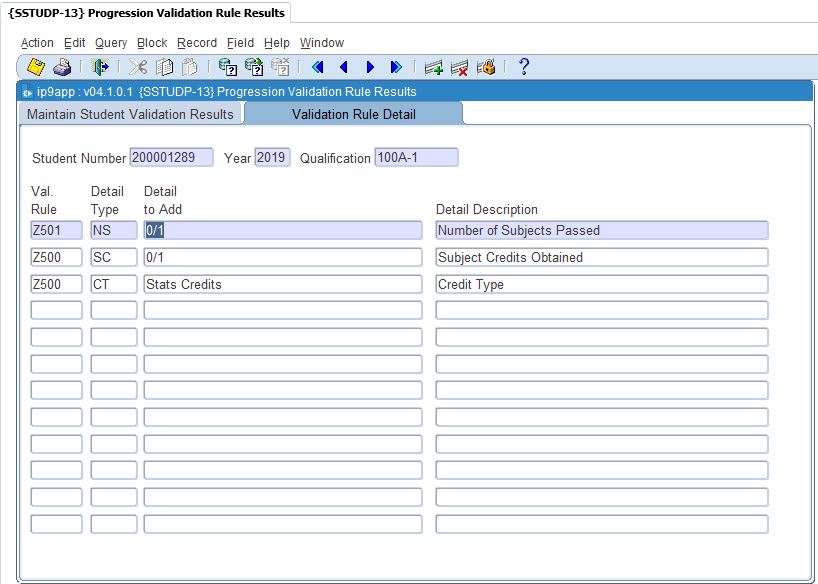The width and height of the screenshot is (818, 584).
Task: Go to first record with double-left arrow
Action: [318, 67]
